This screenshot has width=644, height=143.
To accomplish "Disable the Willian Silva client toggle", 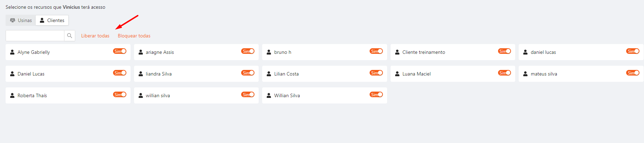I will pyautogui.click(x=376, y=95).
